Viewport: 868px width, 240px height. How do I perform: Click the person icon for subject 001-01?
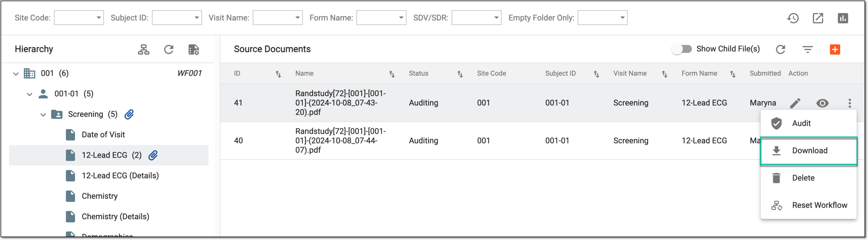43,94
